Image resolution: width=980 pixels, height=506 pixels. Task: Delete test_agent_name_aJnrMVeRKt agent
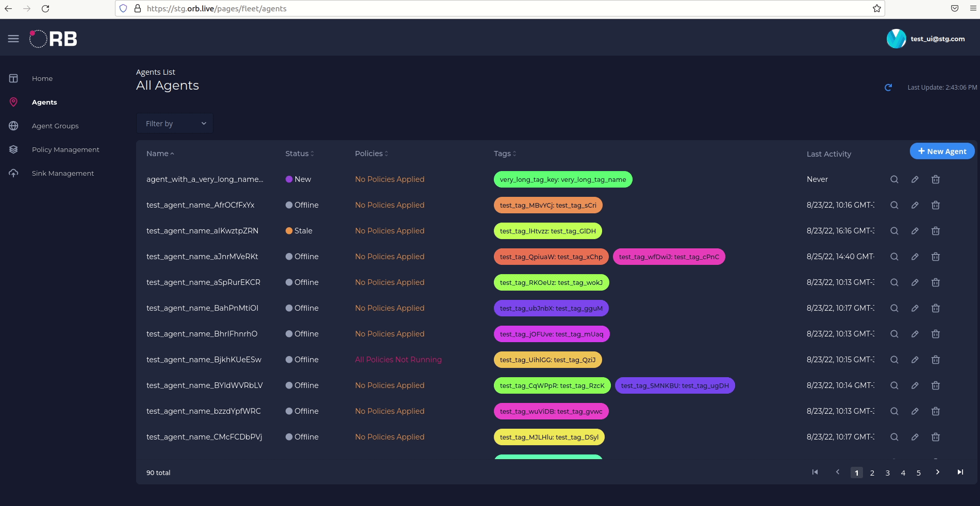936,257
